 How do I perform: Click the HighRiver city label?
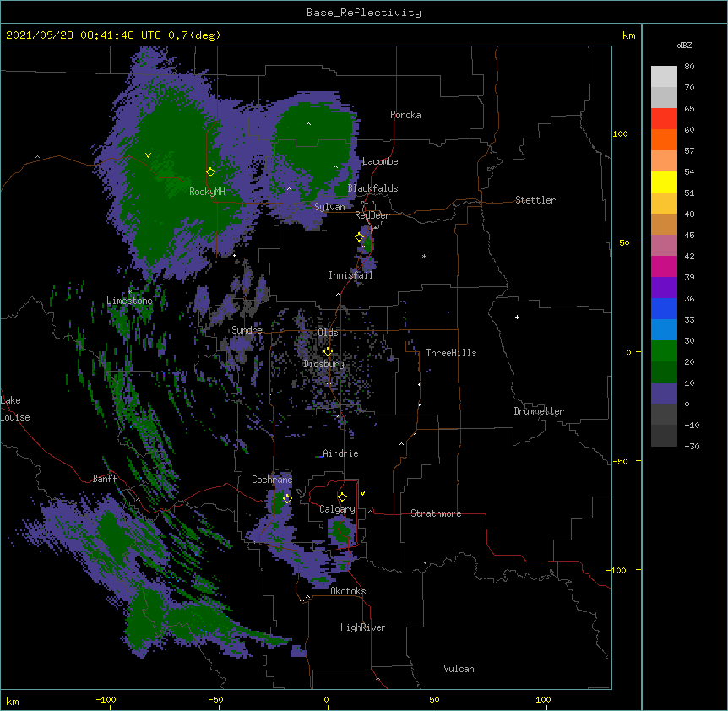pos(363,627)
